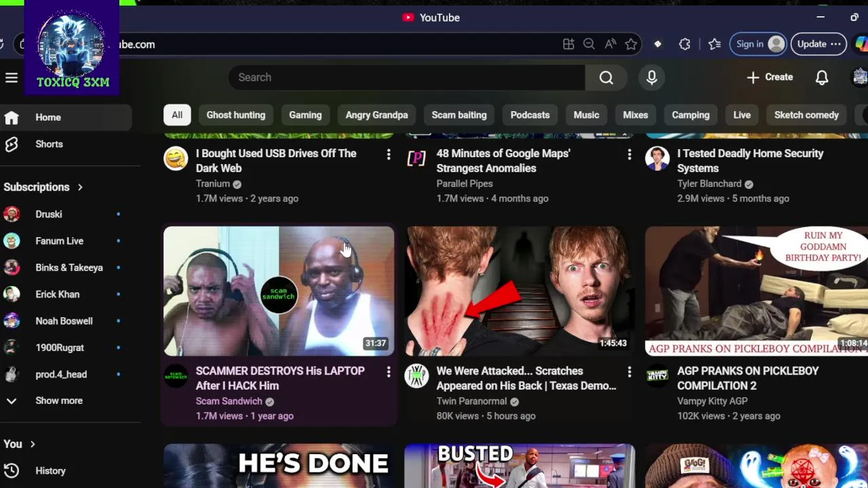Screen dimensions: 868x488
Task: Select the Podcasts filter chip
Action: tap(530, 115)
